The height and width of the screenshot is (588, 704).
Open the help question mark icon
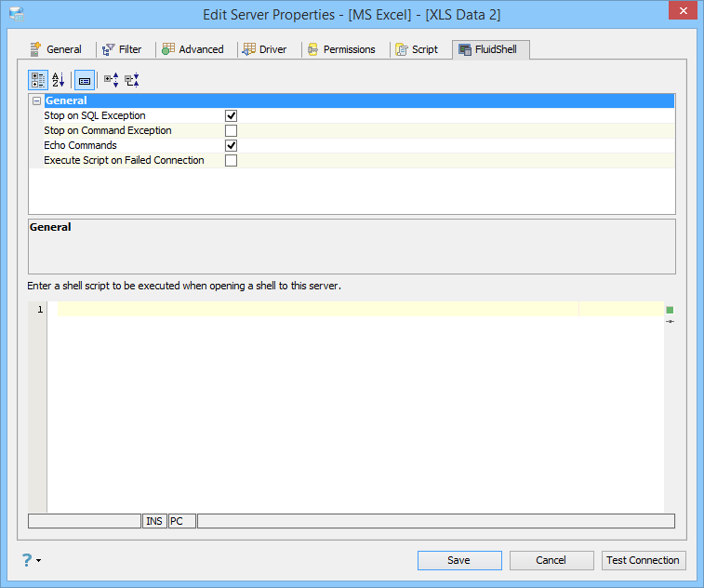pyautogui.click(x=27, y=560)
